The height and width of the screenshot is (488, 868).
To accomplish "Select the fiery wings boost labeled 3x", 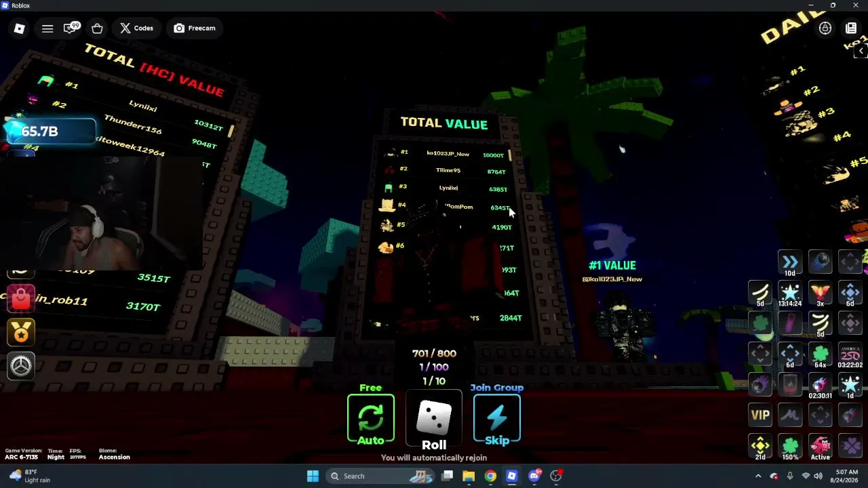I will (x=820, y=294).
